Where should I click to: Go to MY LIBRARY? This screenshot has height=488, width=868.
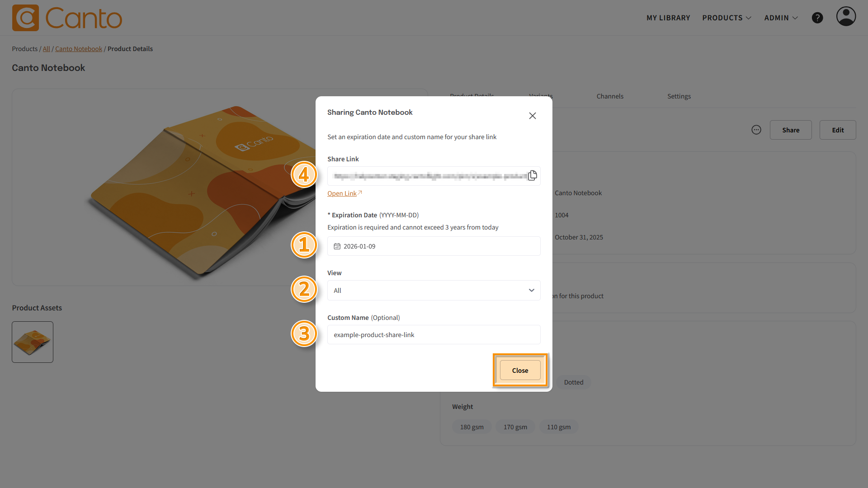coord(668,18)
